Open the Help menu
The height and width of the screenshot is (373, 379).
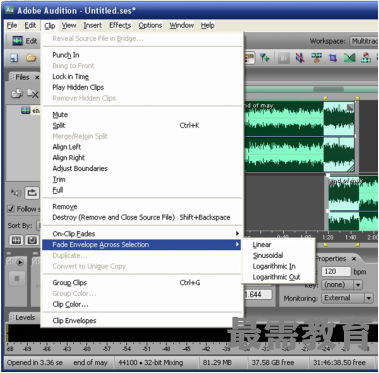pos(207,25)
